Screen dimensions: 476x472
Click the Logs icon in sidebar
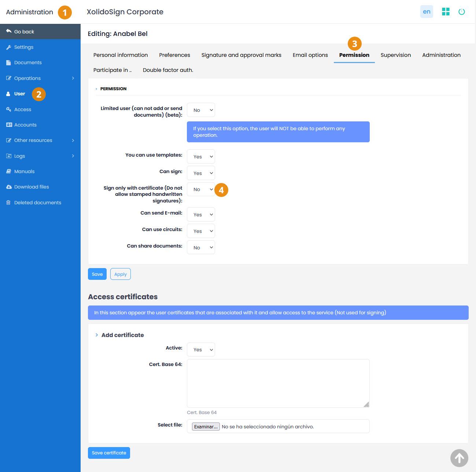(x=9, y=156)
